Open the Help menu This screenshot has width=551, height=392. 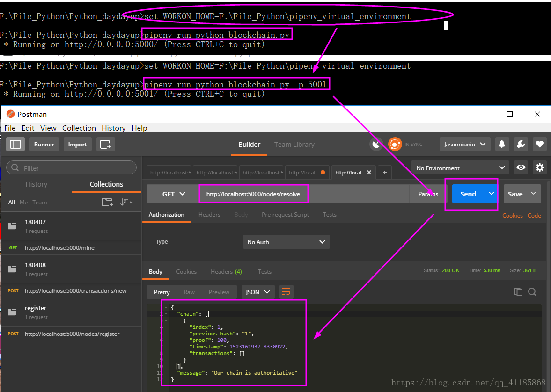coord(139,128)
